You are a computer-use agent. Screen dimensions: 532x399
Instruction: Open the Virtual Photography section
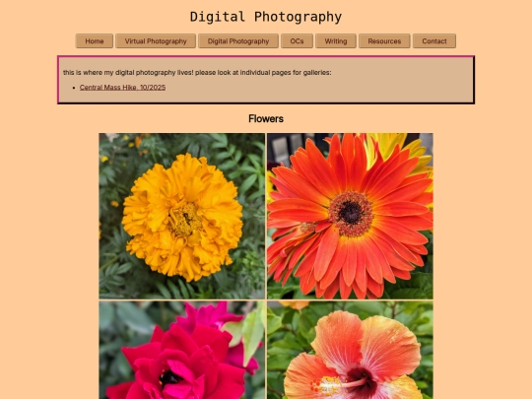[x=156, y=41]
